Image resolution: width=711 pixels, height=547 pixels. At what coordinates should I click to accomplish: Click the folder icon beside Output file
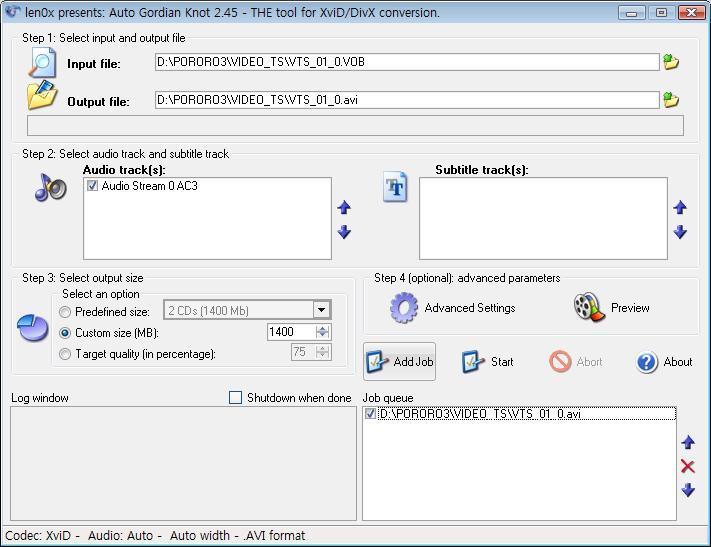tap(42, 95)
